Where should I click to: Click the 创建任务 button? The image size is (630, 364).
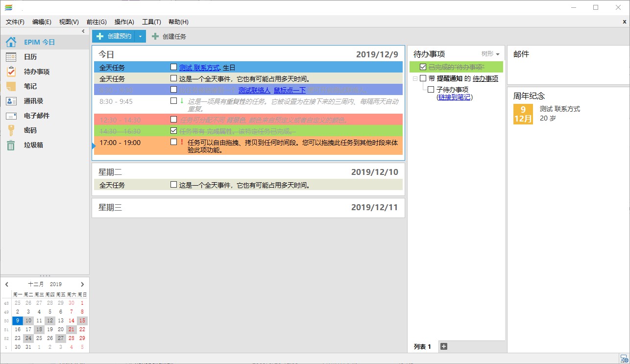(x=169, y=36)
